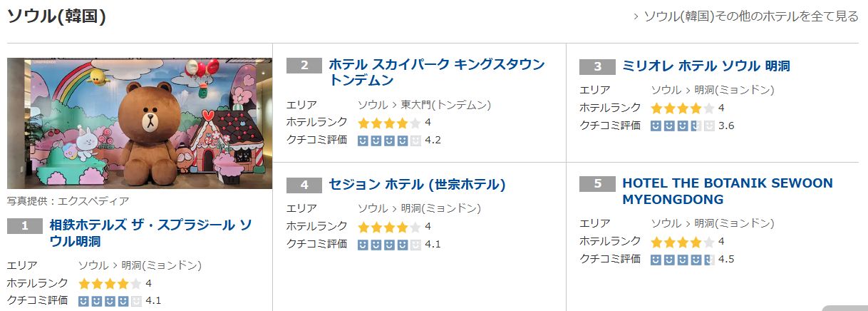
Task: Click rank 4 number badge
Action: [304, 185]
